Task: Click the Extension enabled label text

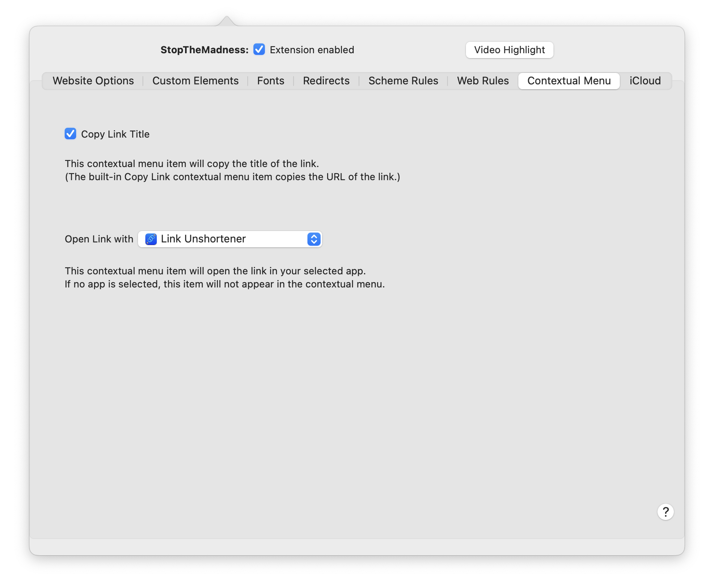Action: 312,50
